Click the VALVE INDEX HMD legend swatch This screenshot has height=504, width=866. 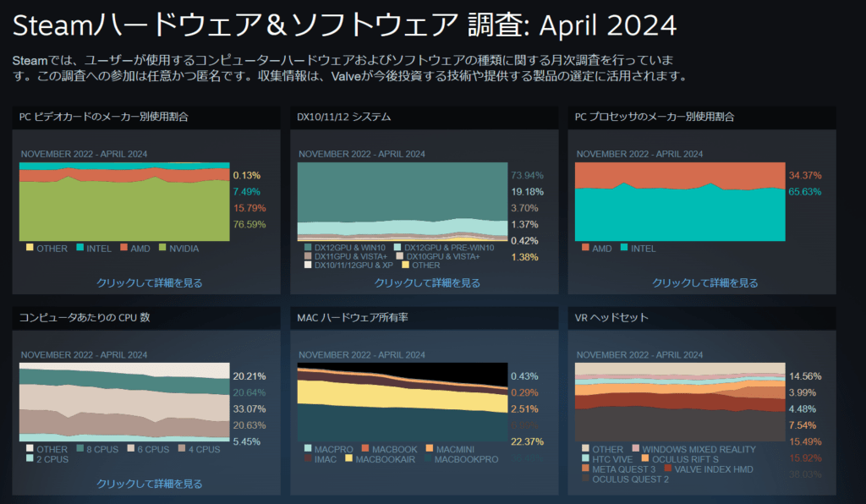pyautogui.click(x=668, y=468)
